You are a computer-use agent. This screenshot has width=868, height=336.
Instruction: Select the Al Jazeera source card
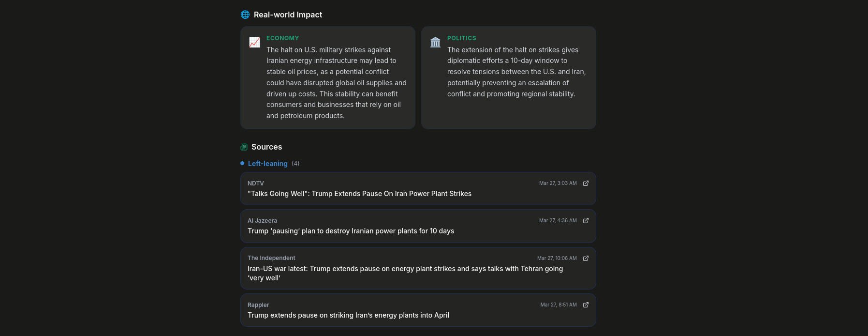point(418,226)
